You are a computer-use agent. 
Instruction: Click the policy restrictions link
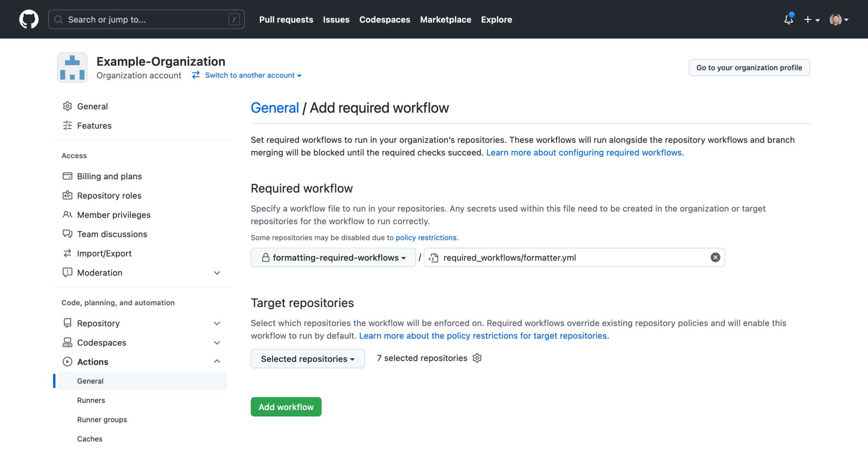(426, 237)
